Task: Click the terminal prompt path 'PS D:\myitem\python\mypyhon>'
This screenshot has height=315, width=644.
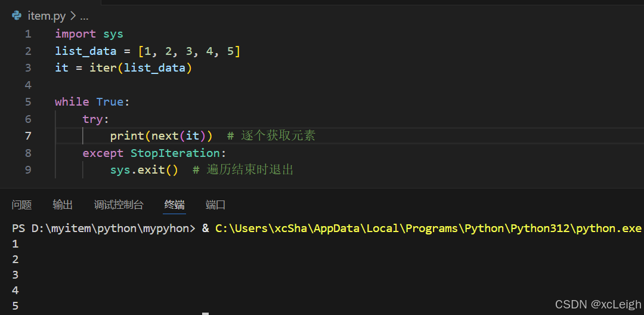Action: pos(104,228)
